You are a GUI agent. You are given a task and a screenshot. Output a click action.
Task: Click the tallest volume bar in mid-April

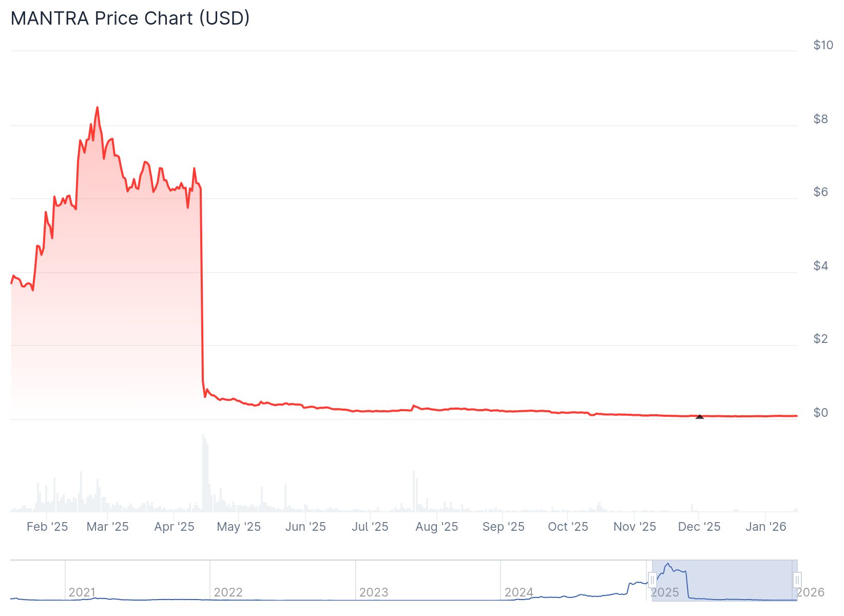pos(203,472)
